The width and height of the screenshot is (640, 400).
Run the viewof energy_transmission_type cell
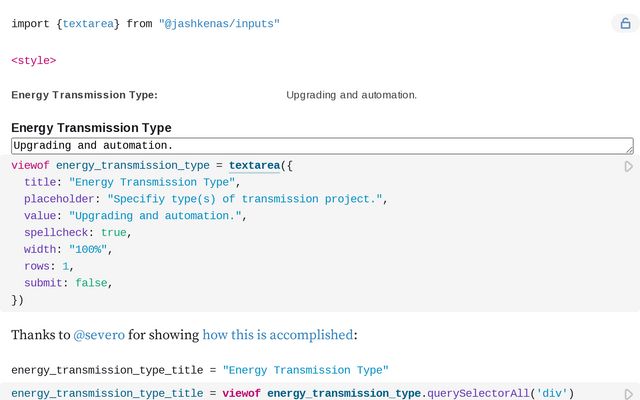629,166
